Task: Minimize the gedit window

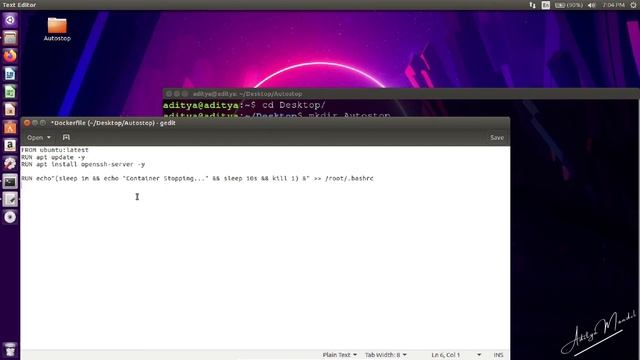Action: (35, 122)
